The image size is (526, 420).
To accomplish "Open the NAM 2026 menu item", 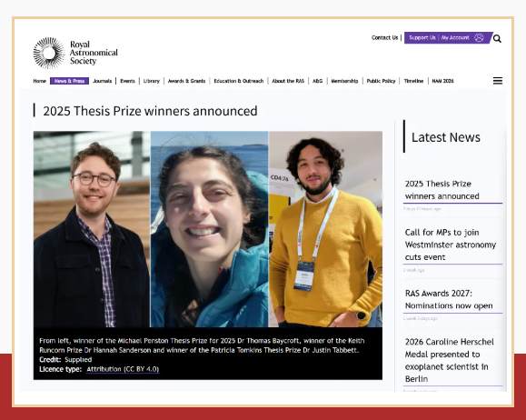I will [442, 81].
